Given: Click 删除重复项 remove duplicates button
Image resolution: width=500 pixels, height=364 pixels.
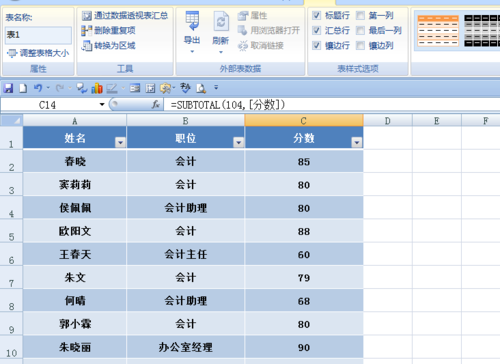Looking at the screenshot, I should tap(109, 30).
